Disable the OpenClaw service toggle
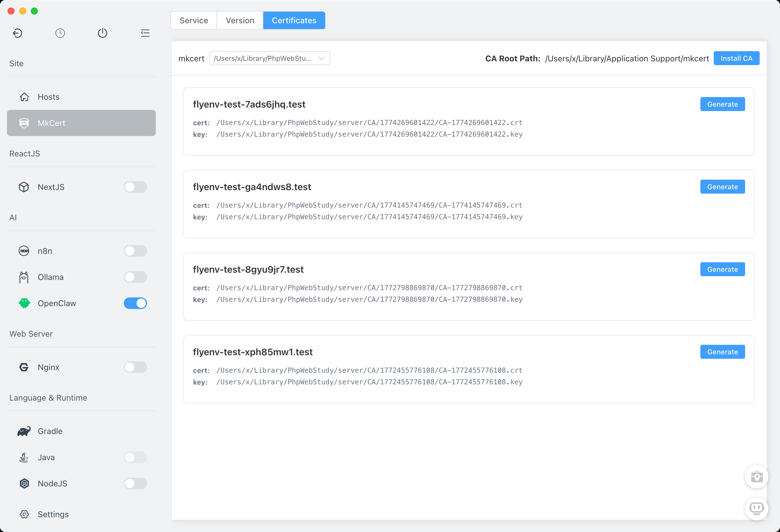 [x=135, y=304]
